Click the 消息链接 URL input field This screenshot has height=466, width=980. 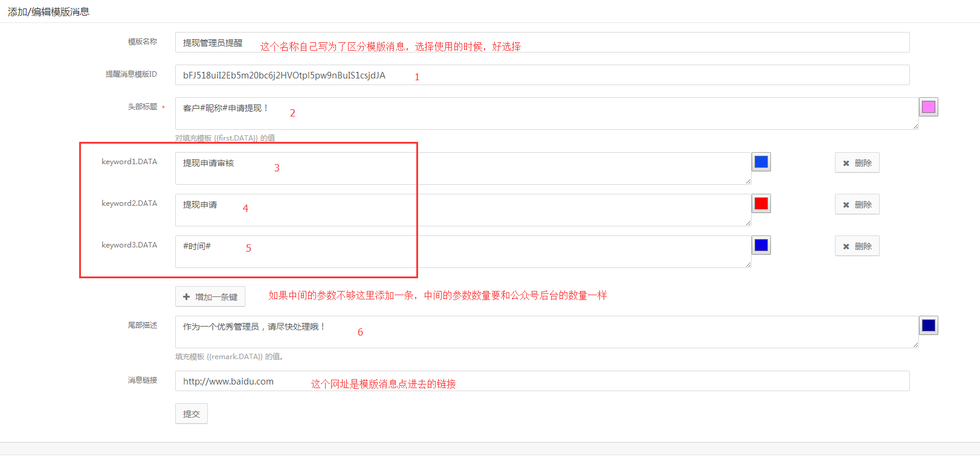click(x=542, y=381)
